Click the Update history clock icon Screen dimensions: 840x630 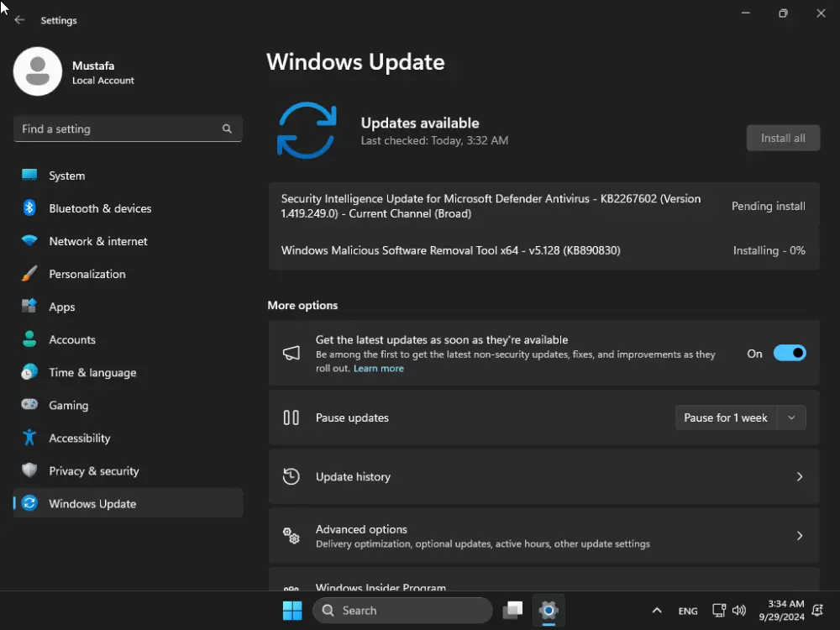pyautogui.click(x=291, y=476)
